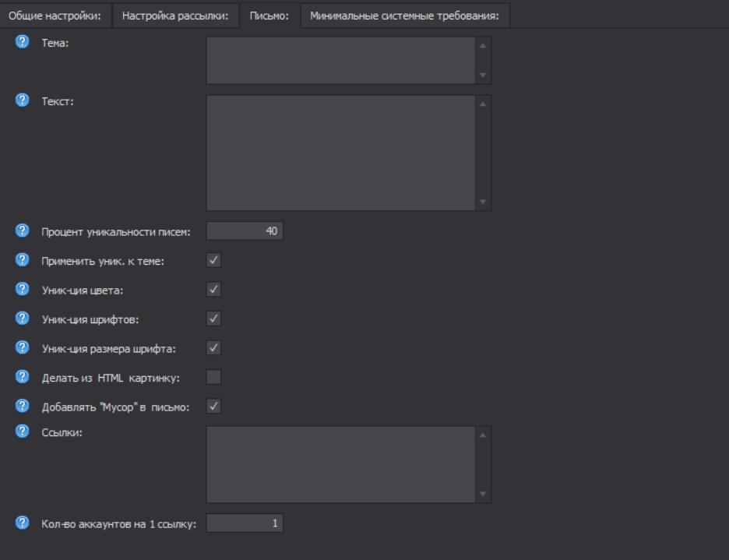Viewport: 729px width, 560px height.
Task: Enable Делать из HTML картинку checkbox
Action: pos(214,377)
